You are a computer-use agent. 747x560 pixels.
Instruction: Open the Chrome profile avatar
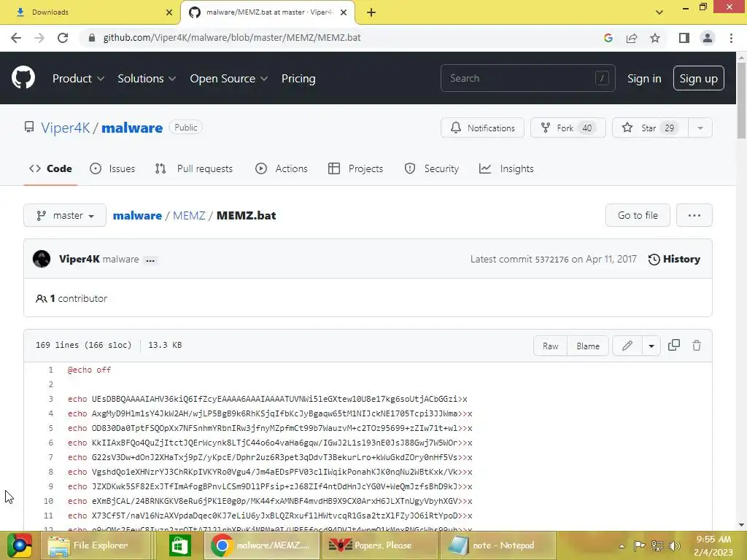pyautogui.click(x=708, y=38)
